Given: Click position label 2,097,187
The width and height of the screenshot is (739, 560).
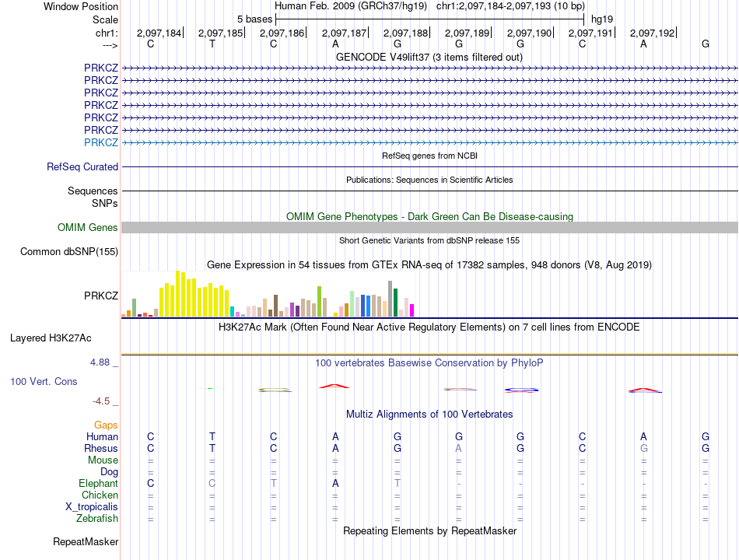Looking at the screenshot, I should point(344,33).
